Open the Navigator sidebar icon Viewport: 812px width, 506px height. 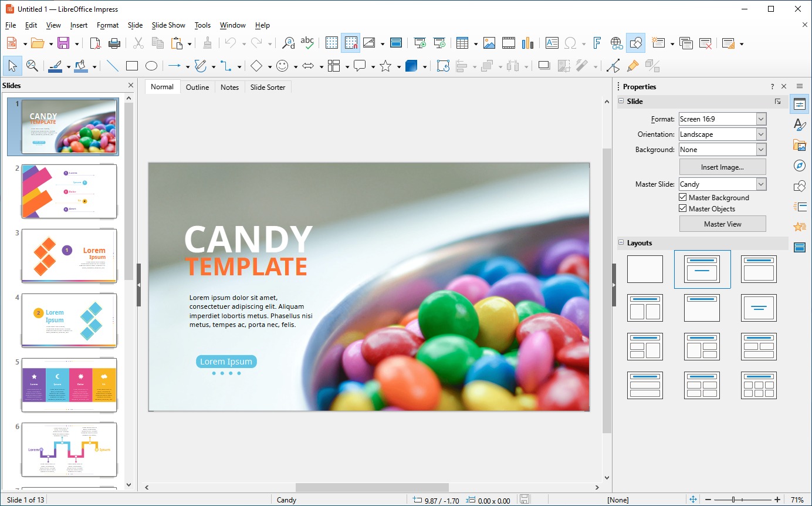pyautogui.click(x=799, y=166)
